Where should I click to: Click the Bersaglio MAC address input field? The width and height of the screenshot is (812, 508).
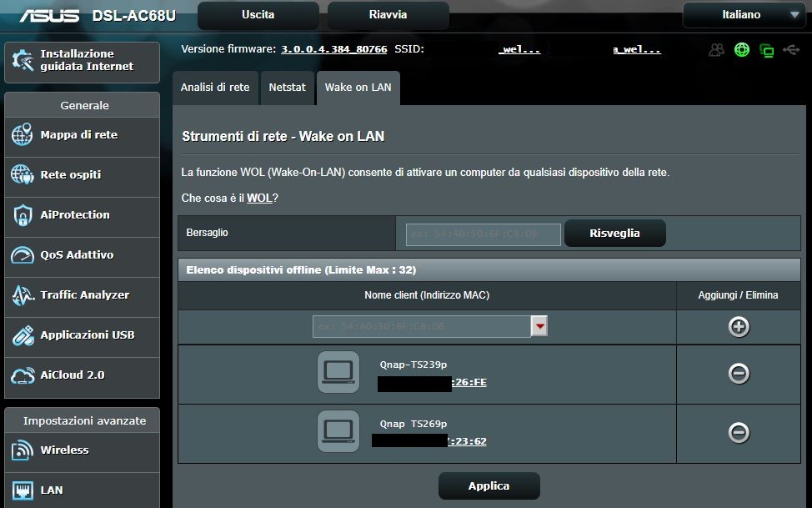[x=484, y=234]
